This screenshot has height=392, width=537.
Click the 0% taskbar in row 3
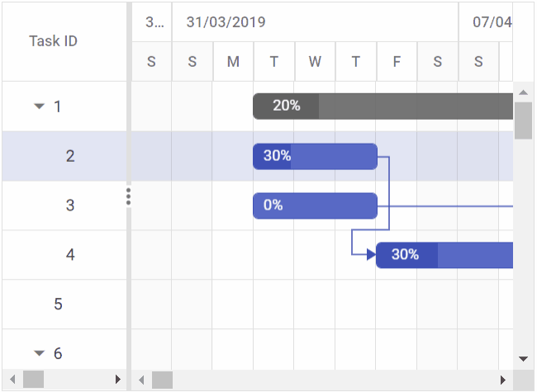point(315,205)
